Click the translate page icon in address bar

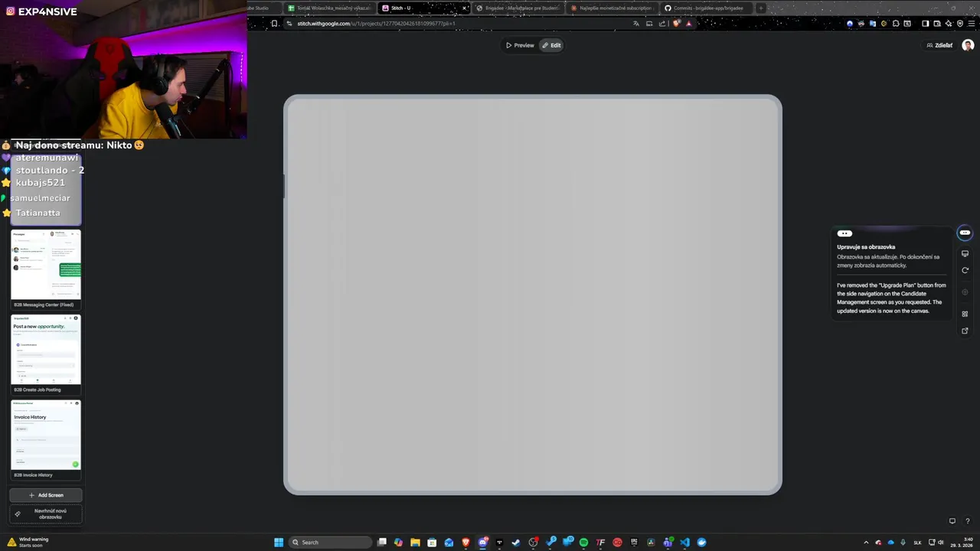(x=636, y=24)
